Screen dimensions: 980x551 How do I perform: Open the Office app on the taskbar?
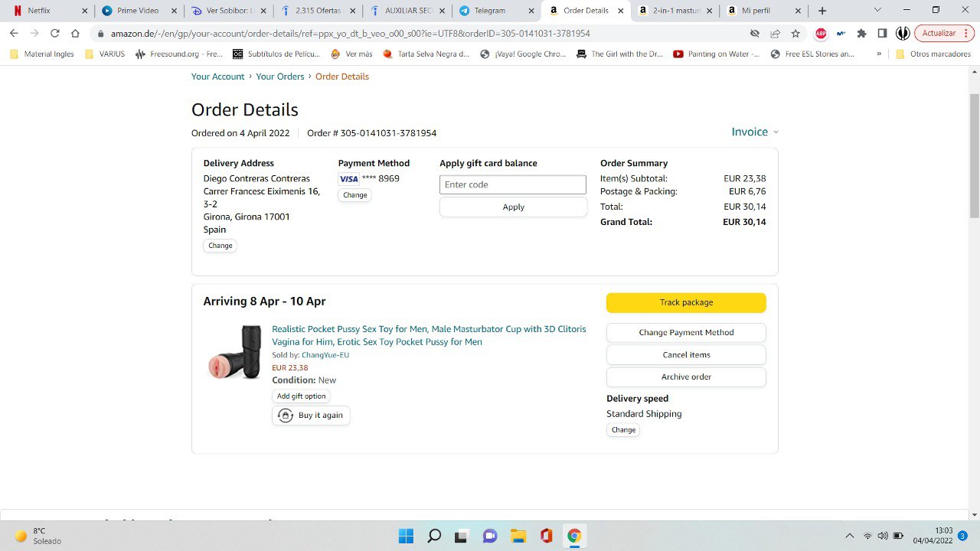point(546,536)
